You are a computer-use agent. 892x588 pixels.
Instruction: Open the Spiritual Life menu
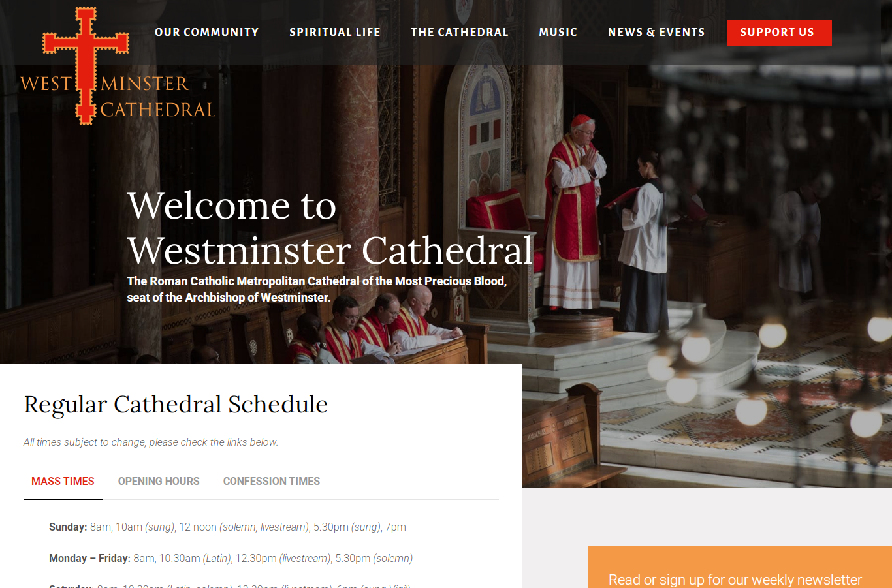tap(335, 32)
